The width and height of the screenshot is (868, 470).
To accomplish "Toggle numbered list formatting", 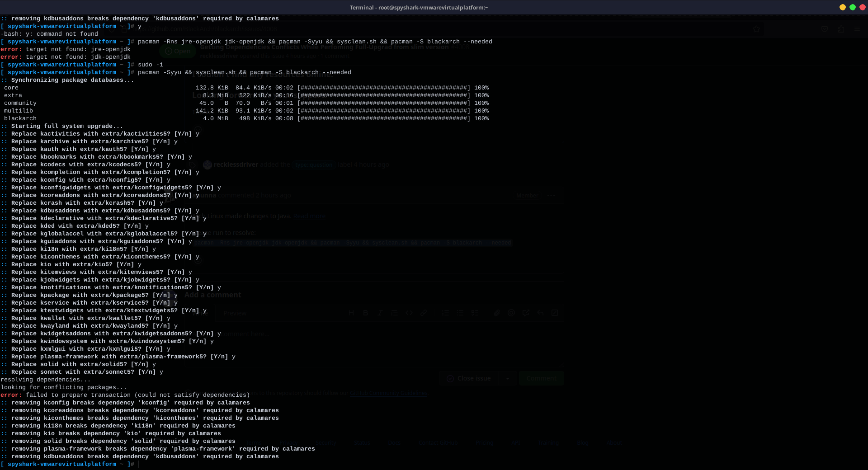I will (446, 313).
